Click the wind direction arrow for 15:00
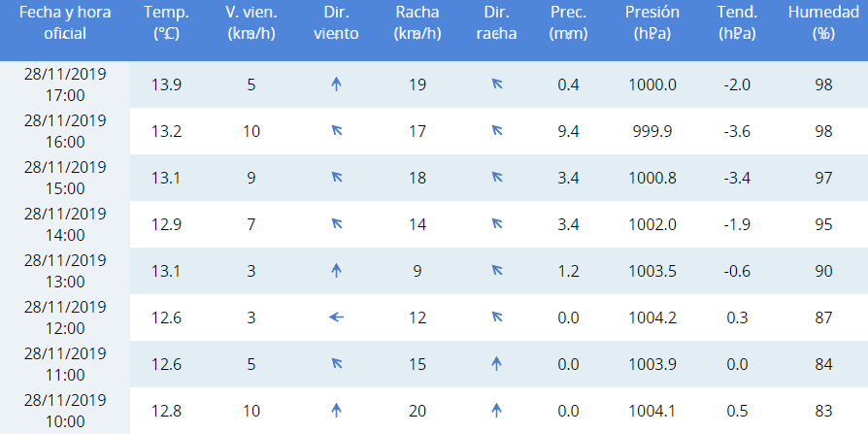 [x=337, y=178]
